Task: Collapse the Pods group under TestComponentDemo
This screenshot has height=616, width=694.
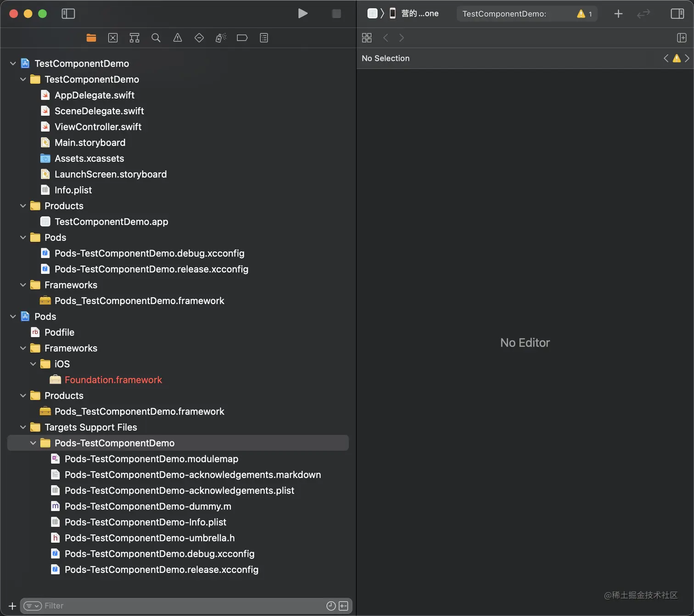Action: [x=23, y=238]
